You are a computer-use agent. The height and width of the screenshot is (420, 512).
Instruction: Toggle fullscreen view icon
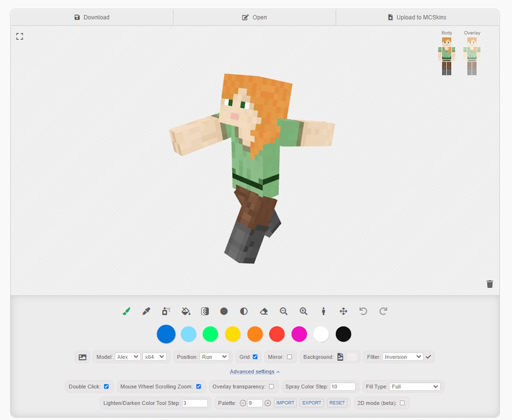click(x=20, y=36)
